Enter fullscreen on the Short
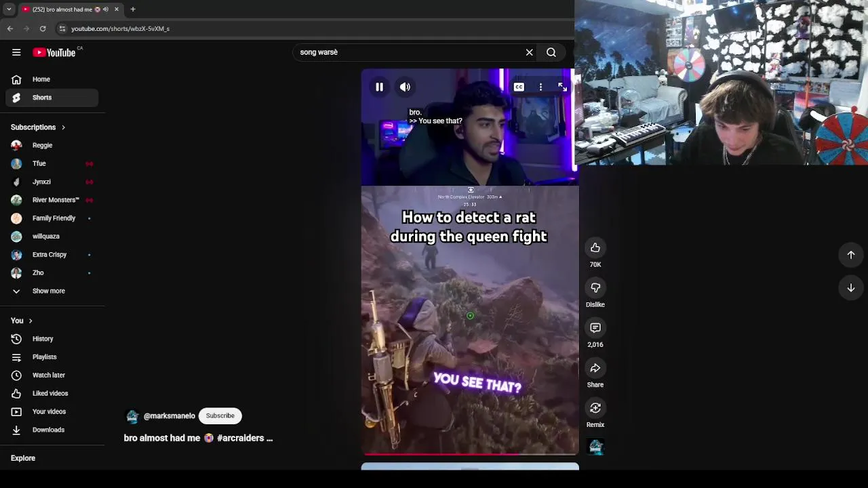868x488 pixels. point(562,87)
